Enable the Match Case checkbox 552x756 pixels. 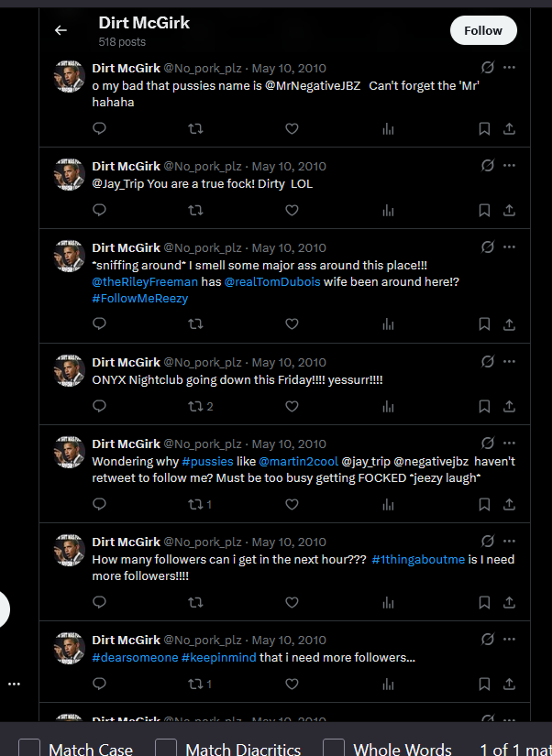pyautogui.click(x=29, y=749)
